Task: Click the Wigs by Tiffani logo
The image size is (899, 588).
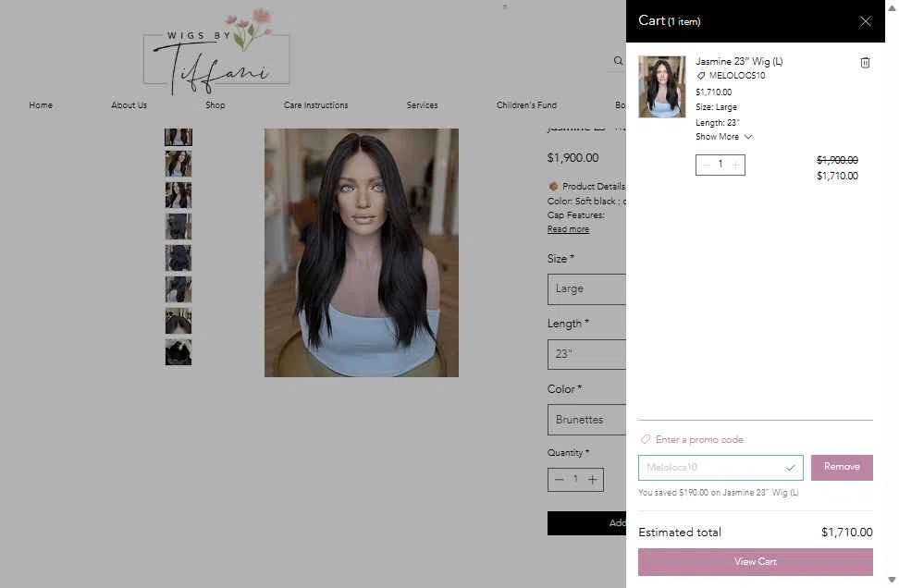Action: [216, 53]
